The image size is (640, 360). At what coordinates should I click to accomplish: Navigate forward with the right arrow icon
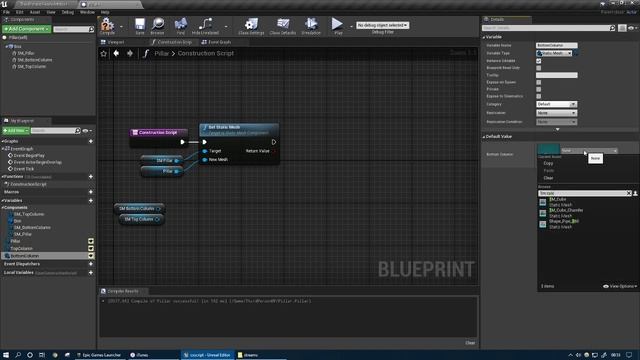[x=130, y=53]
